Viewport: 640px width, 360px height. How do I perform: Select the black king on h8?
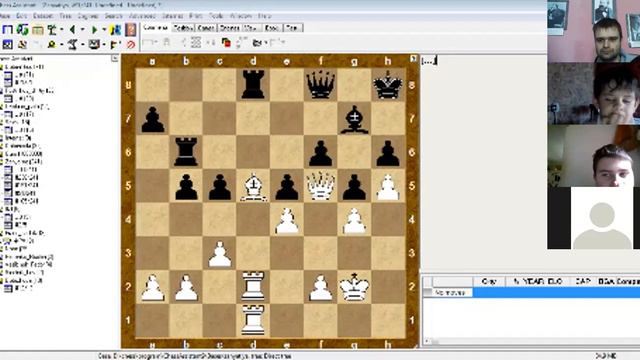click(388, 85)
